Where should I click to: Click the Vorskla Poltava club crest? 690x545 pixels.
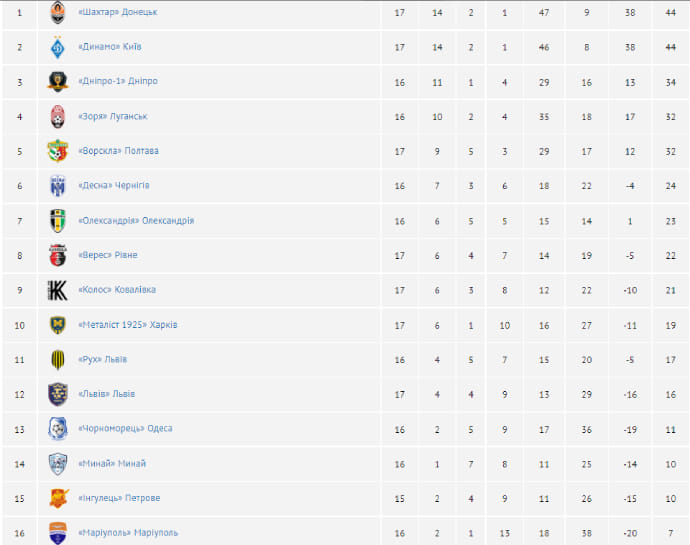tap(58, 151)
